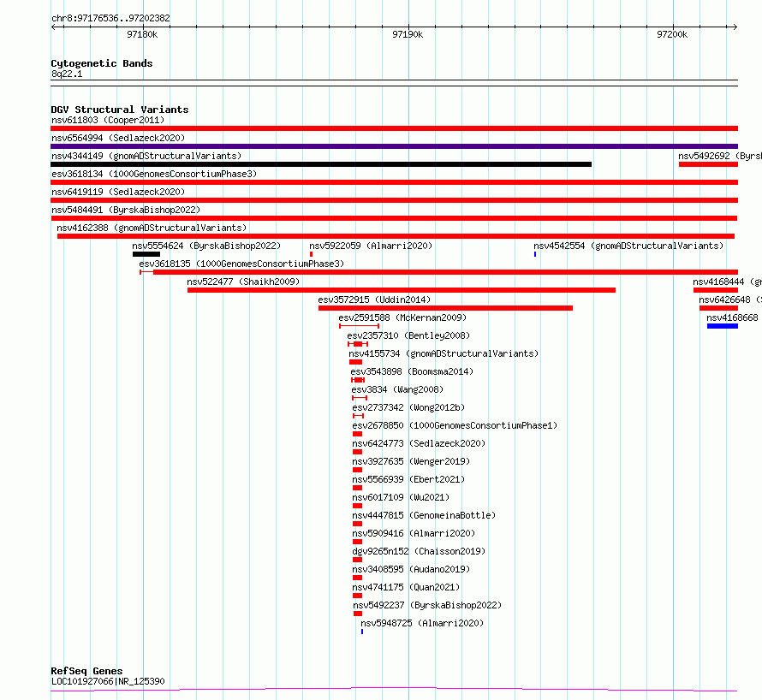Click esv3618134 (1000GenomesConsortiumPhase3) label
This screenshot has height=700, width=762.
click(x=154, y=174)
